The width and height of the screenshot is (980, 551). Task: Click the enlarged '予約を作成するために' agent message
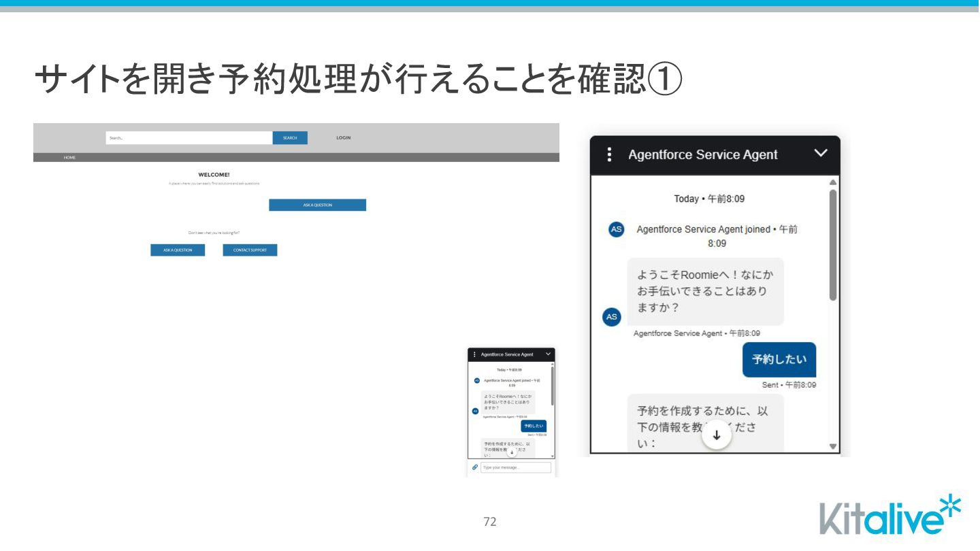click(x=705, y=423)
